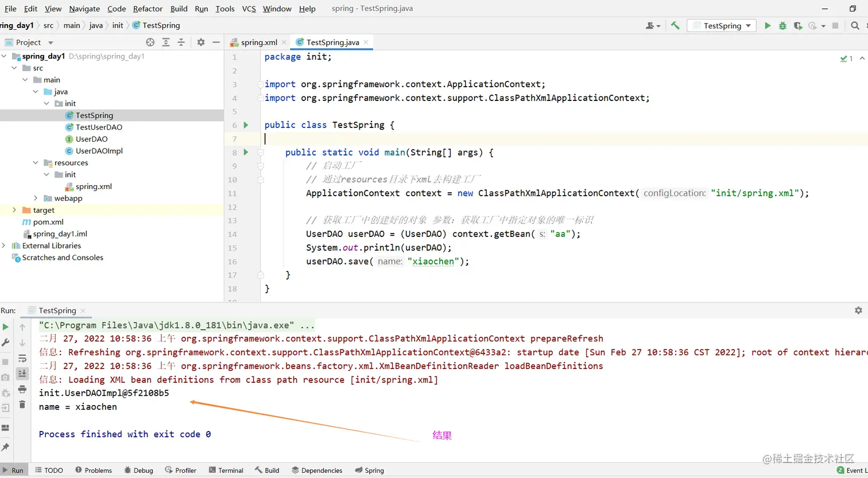Build the project with the hammer icon
The image size is (868, 478).
pos(675,25)
